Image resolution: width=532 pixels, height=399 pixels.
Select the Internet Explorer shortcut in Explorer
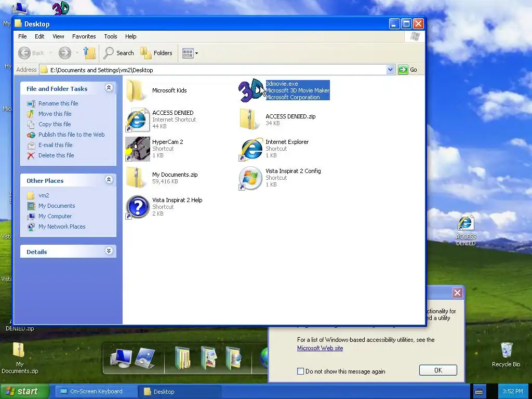(274, 149)
